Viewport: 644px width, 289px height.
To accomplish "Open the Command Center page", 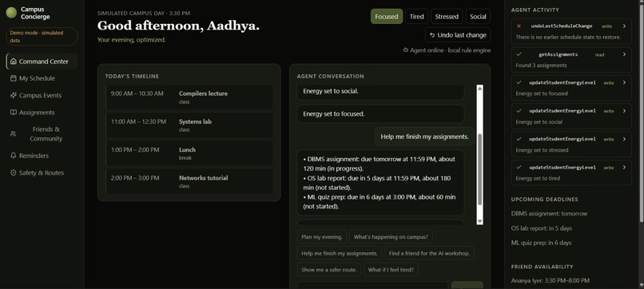I will tap(42, 61).
